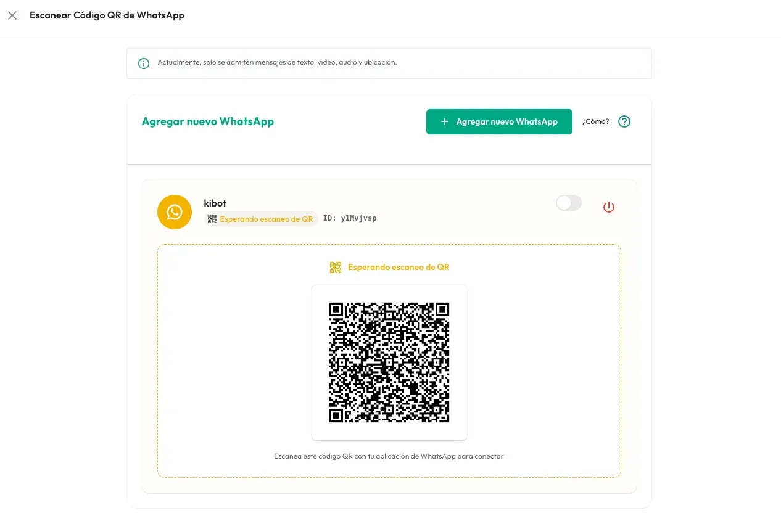
Task: Close the Escanear Código QR dialog
Action: click(12, 15)
